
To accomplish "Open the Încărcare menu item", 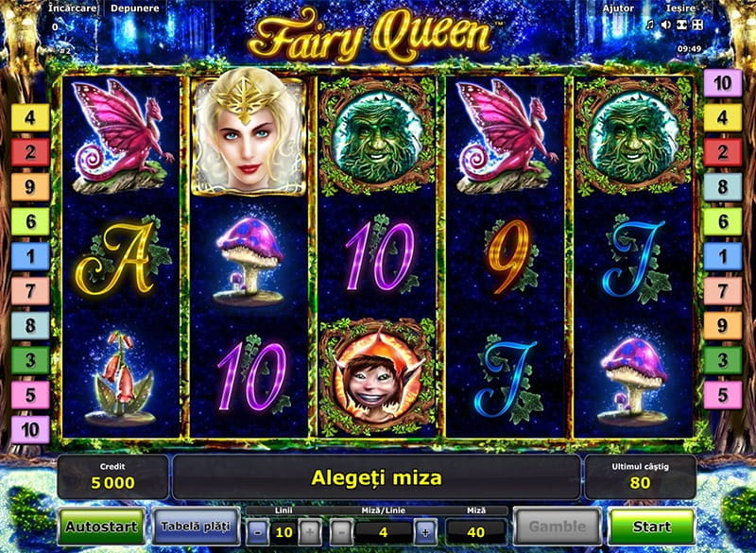I will (73, 9).
